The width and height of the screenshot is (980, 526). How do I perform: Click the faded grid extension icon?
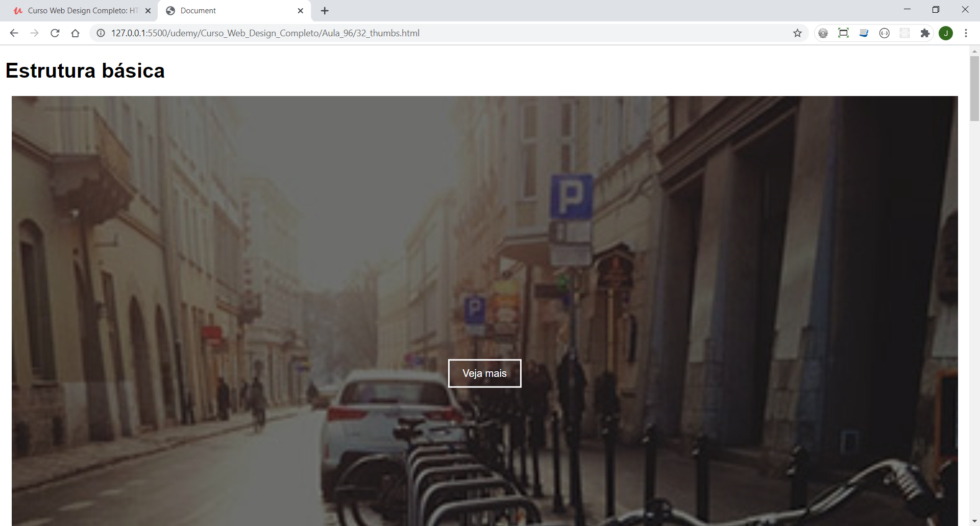pyautogui.click(x=904, y=33)
